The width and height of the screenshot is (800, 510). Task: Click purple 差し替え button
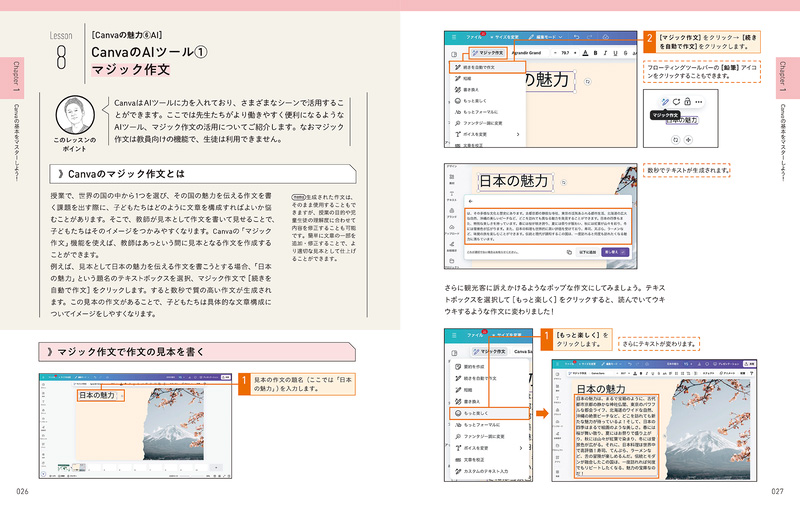coord(615,252)
